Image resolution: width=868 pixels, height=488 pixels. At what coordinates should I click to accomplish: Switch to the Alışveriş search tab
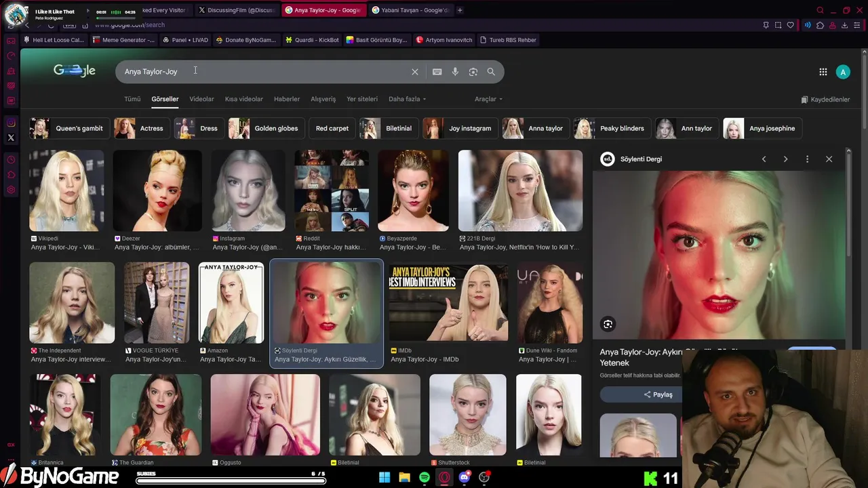point(323,99)
